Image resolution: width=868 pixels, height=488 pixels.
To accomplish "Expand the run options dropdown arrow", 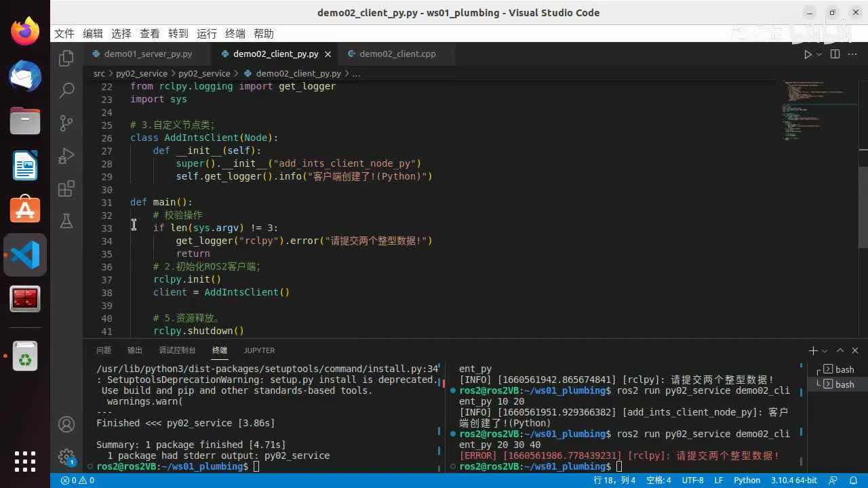I will tap(819, 54).
